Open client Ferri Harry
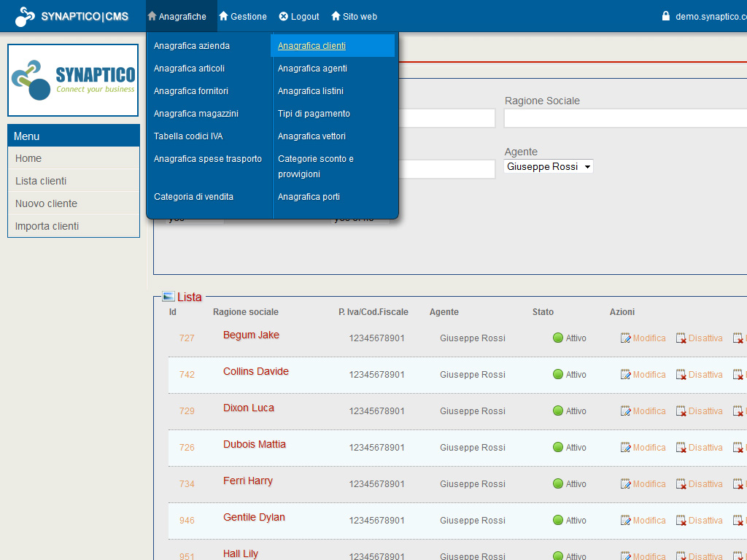Screen dimensions: 747x560 coord(248,481)
